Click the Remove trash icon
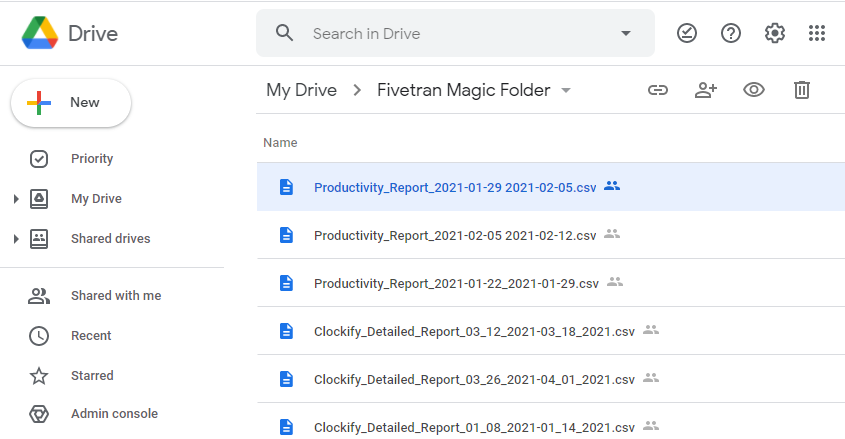Viewport: 845px width, 439px height. click(801, 90)
